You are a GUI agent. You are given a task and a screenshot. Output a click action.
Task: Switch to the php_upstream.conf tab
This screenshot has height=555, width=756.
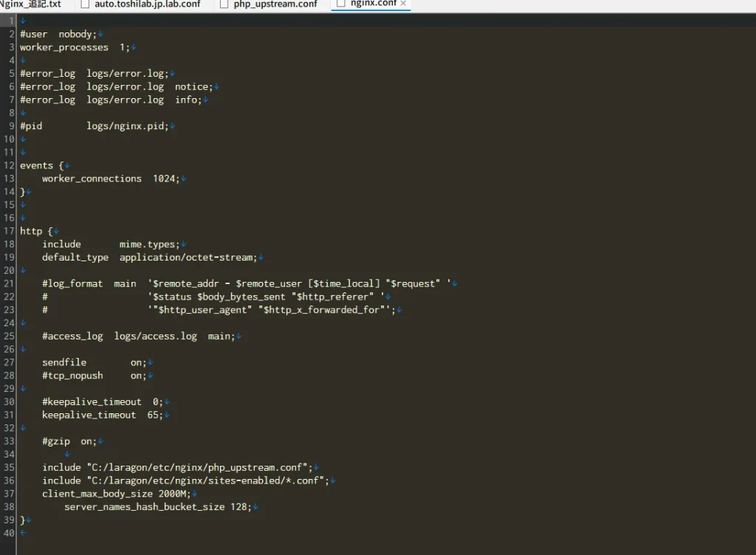coord(275,4)
